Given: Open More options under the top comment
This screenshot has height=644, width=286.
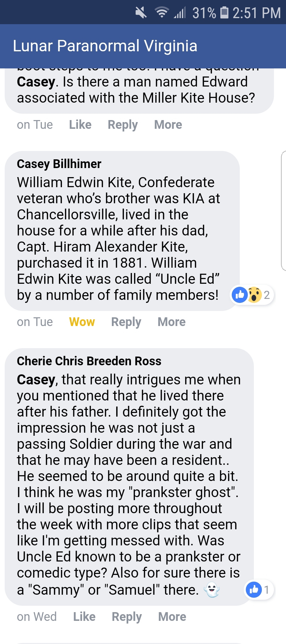Looking at the screenshot, I should [168, 125].
